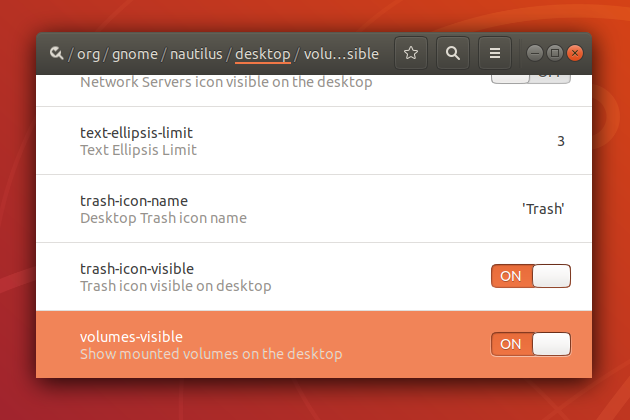Open the hamburger menu button
Image resolution: width=630 pixels, height=420 pixels.
(494, 53)
